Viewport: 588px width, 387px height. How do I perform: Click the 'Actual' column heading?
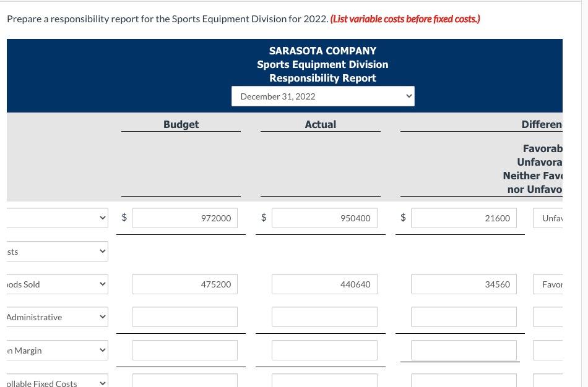[x=321, y=124]
